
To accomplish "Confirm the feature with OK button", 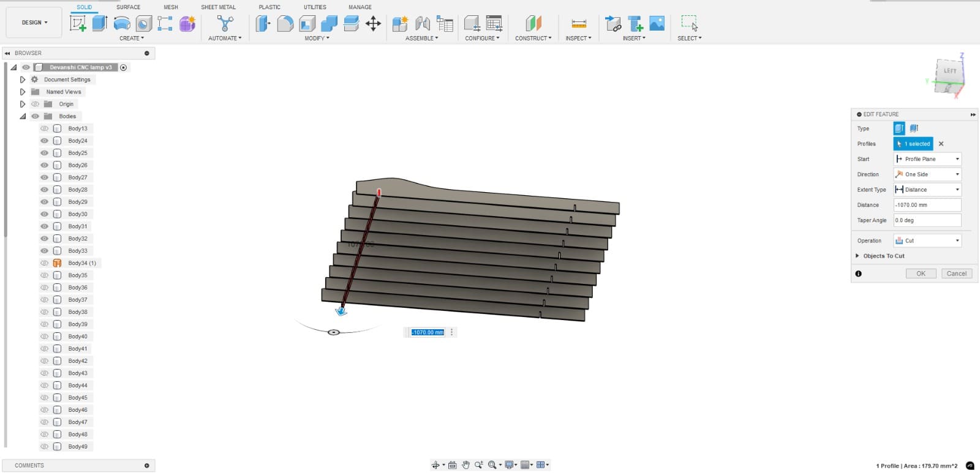I will tap(921, 274).
